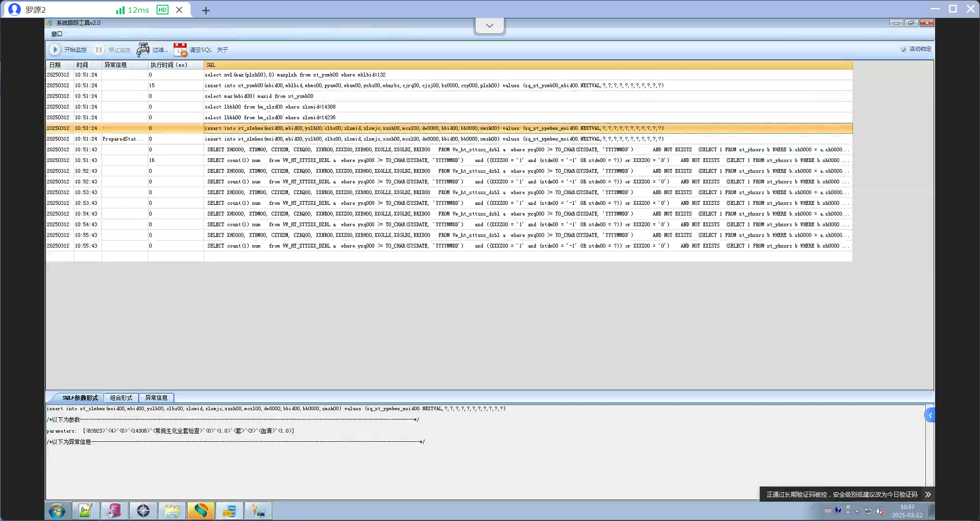The width and height of the screenshot is (980, 521).
Task: Click the network monitor tray icon
Action: click(868, 511)
